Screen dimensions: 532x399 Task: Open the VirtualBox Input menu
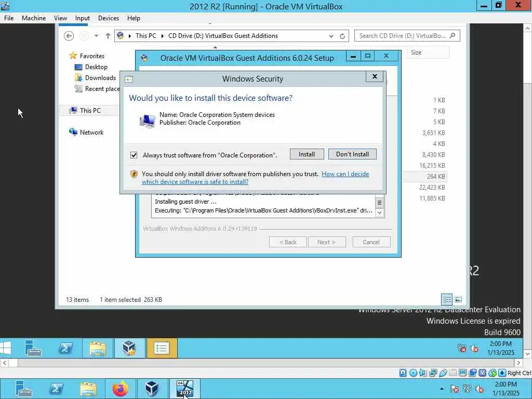point(83,18)
